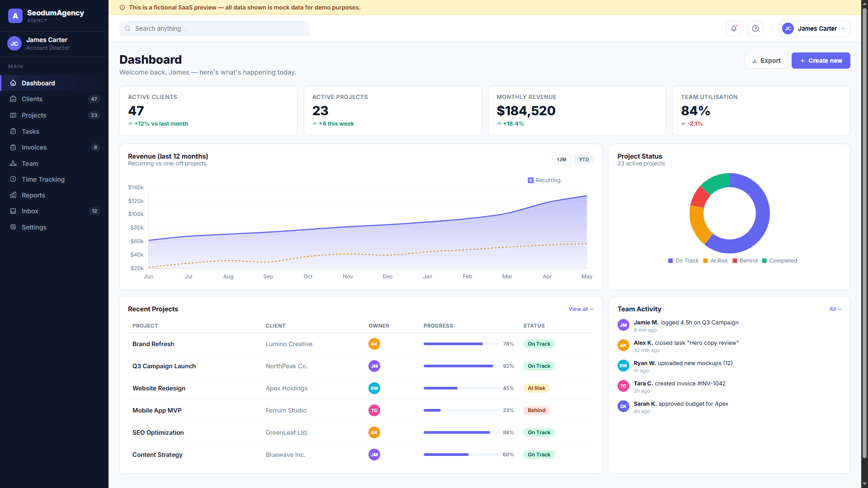868x488 pixels.
Task: Click the Lumino Creative client cell
Action: coord(289,344)
